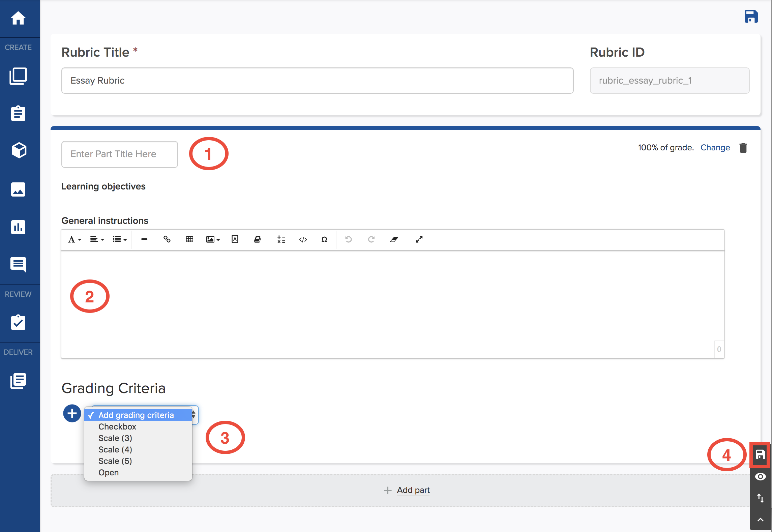
Task: Redo the last undone change
Action: [371, 239]
